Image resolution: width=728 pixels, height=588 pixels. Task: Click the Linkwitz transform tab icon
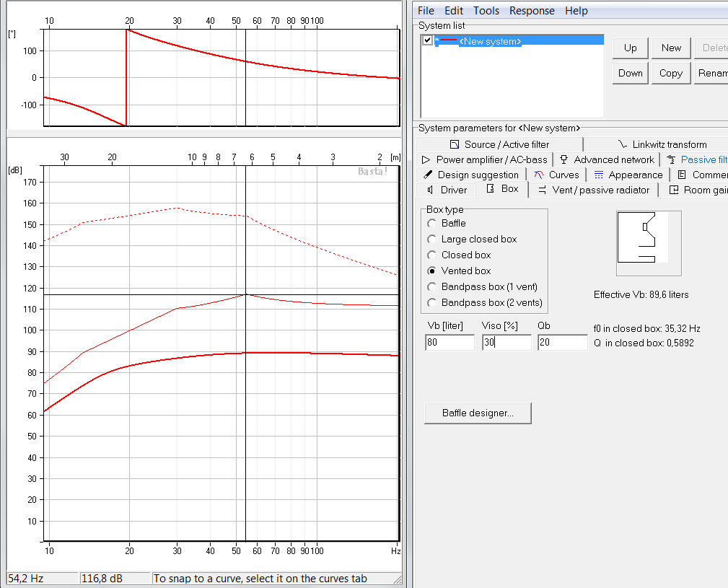point(623,145)
